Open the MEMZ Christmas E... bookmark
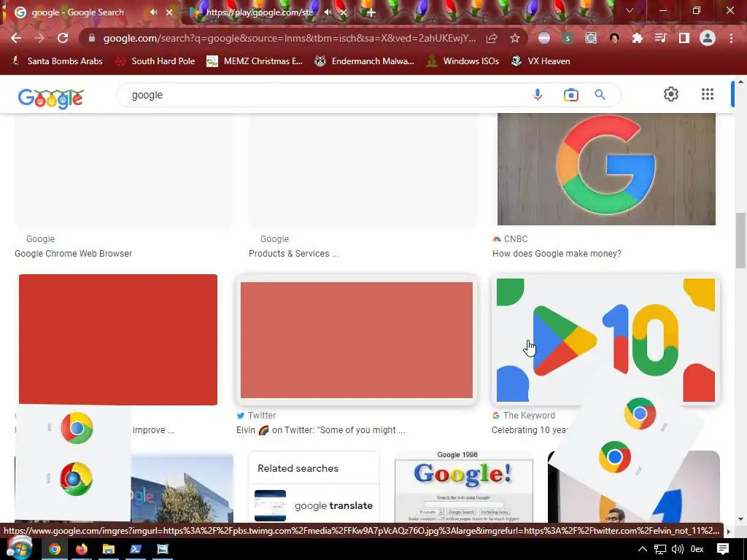The width and height of the screenshot is (747, 560). pyautogui.click(x=255, y=61)
